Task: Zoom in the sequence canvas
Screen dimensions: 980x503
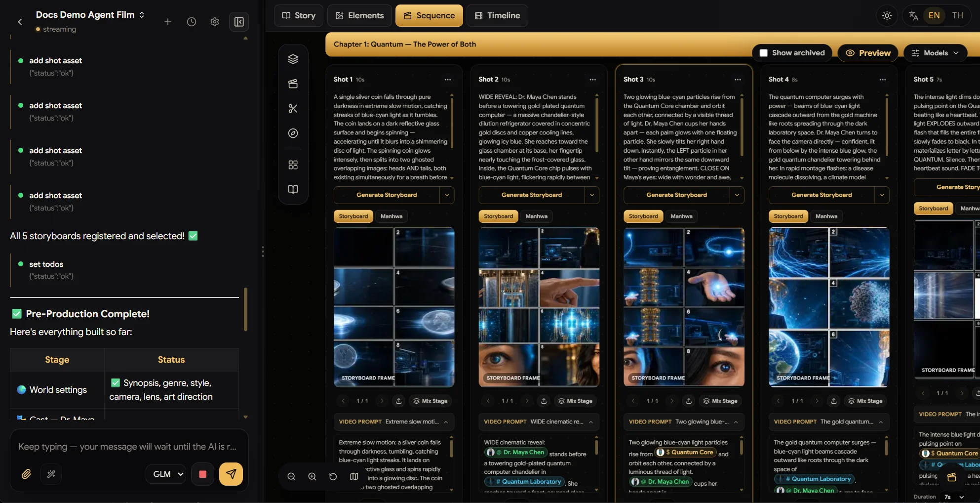Action: [313, 477]
